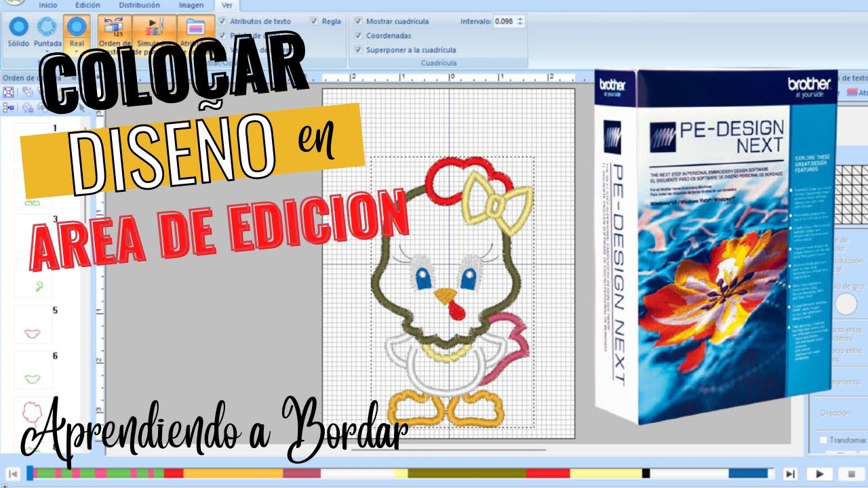Click the olive segment in thread timeline
Viewport: 868px width, 488px height.
click(467, 473)
